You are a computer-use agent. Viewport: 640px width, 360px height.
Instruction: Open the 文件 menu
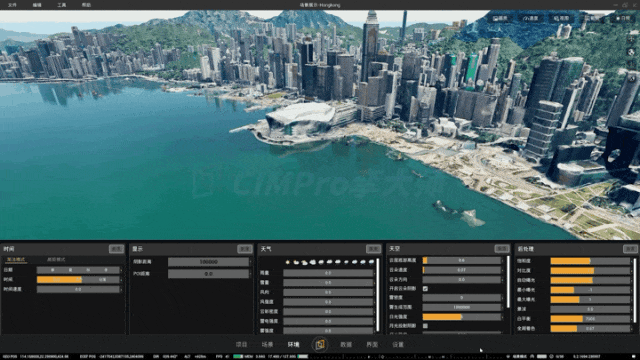coord(12,5)
